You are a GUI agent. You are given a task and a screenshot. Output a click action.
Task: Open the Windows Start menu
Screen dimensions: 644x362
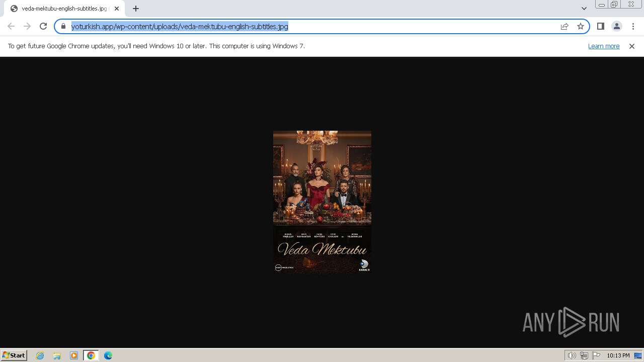pyautogui.click(x=14, y=355)
